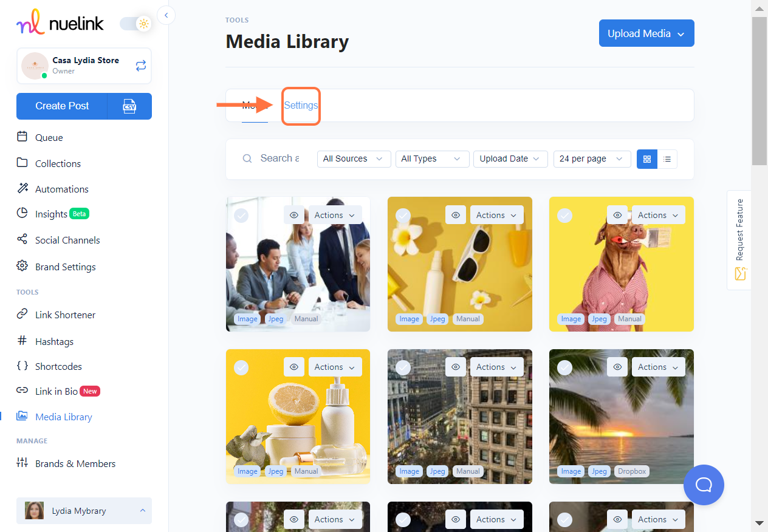This screenshot has width=768, height=532.
Task: Open the 24 per page dropdown
Action: pyautogui.click(x=592, y=159)
